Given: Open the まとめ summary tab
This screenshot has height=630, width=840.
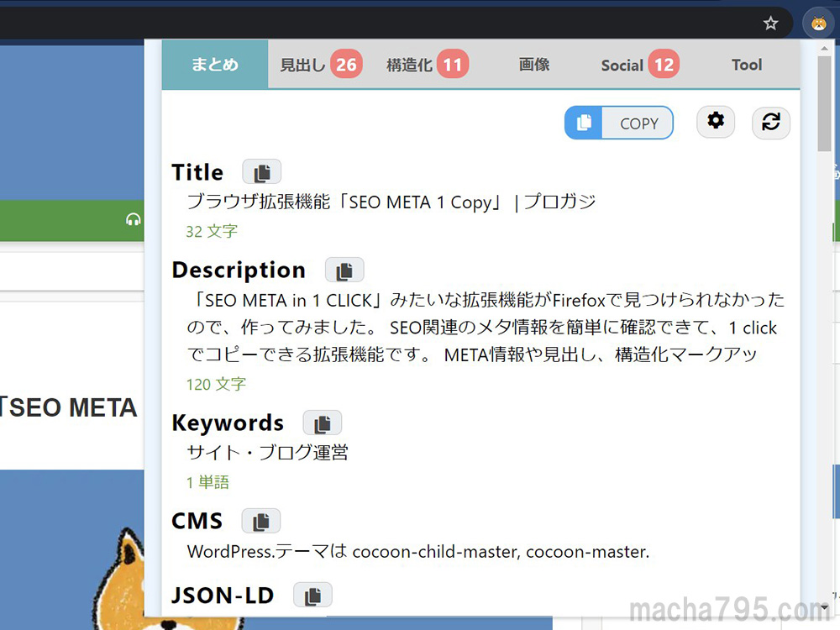Looking at the screenshot, I should tap(215, 65).
